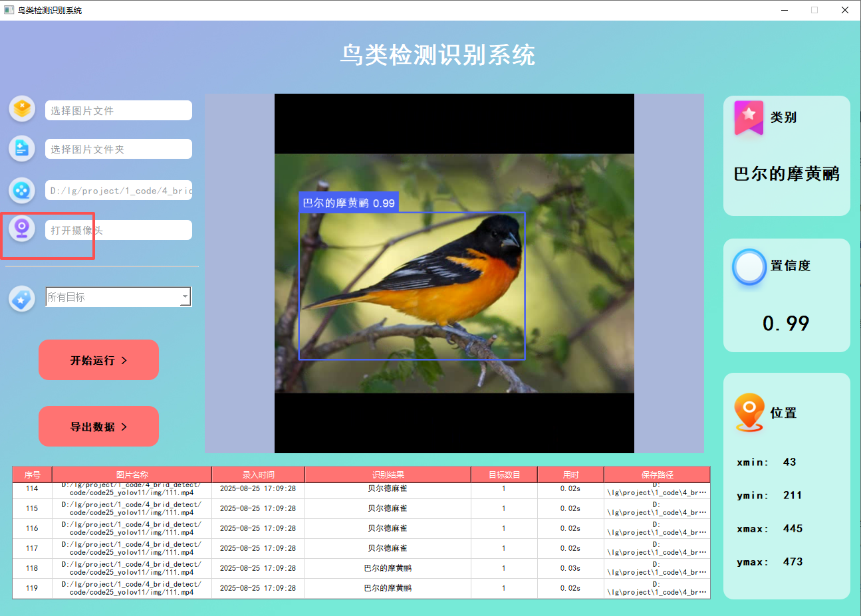Screen dimensions: 861x616
Task: Click the select image folder icon
Action: [22, 148]
